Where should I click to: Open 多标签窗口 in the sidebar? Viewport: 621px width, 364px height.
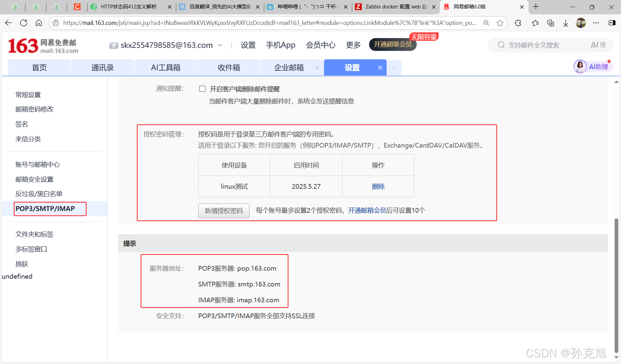pyautogui.click(x=31, y=249)
